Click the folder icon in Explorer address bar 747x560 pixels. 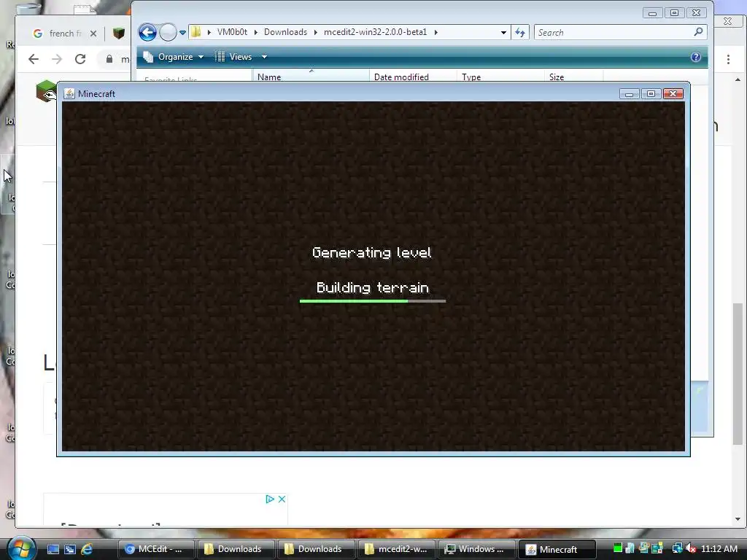click(x=196, y=32)
